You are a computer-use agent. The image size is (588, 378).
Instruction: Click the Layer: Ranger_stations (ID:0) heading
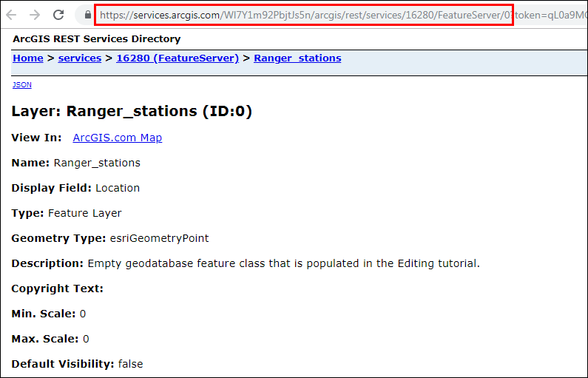click(x=132, y=112)
